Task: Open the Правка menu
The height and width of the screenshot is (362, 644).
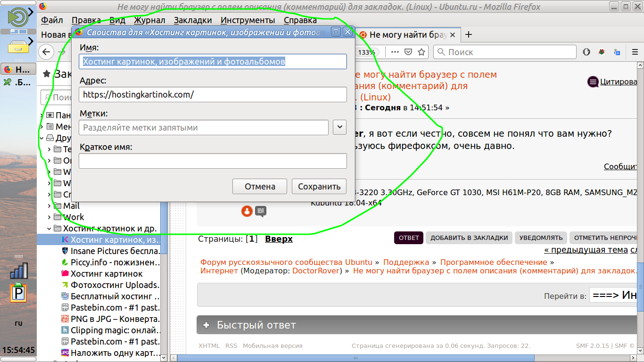Action: (x=86, y=20)
